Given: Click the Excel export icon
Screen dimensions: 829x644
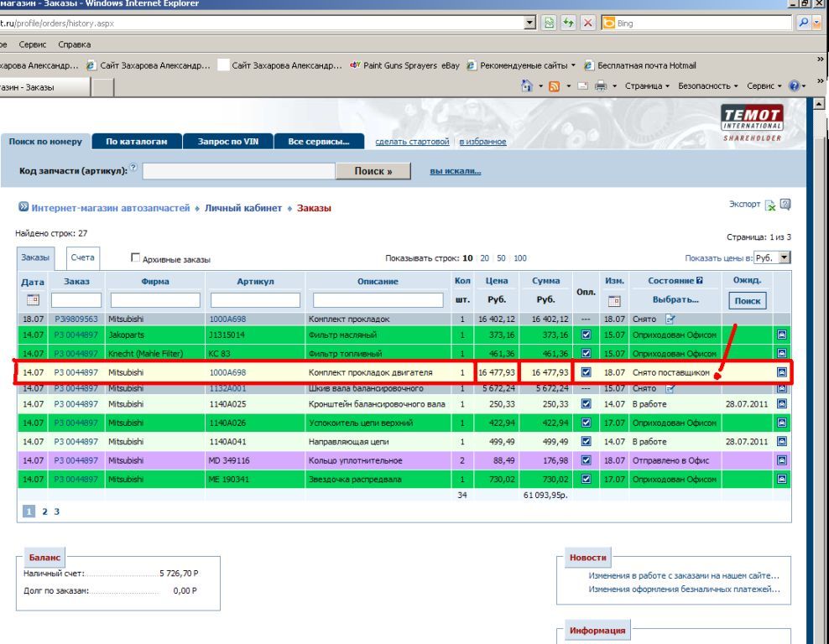Looking at the screenshot, I should point(770,205).
